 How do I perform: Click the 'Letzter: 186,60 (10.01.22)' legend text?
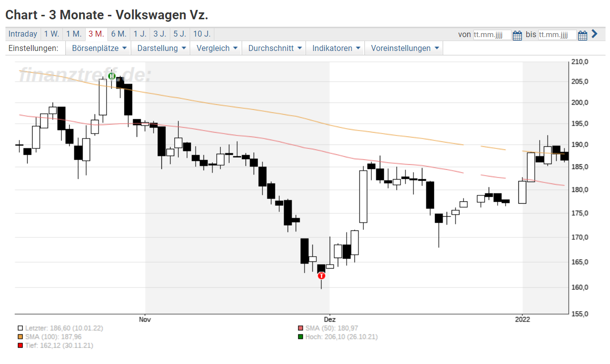[64, 328]
